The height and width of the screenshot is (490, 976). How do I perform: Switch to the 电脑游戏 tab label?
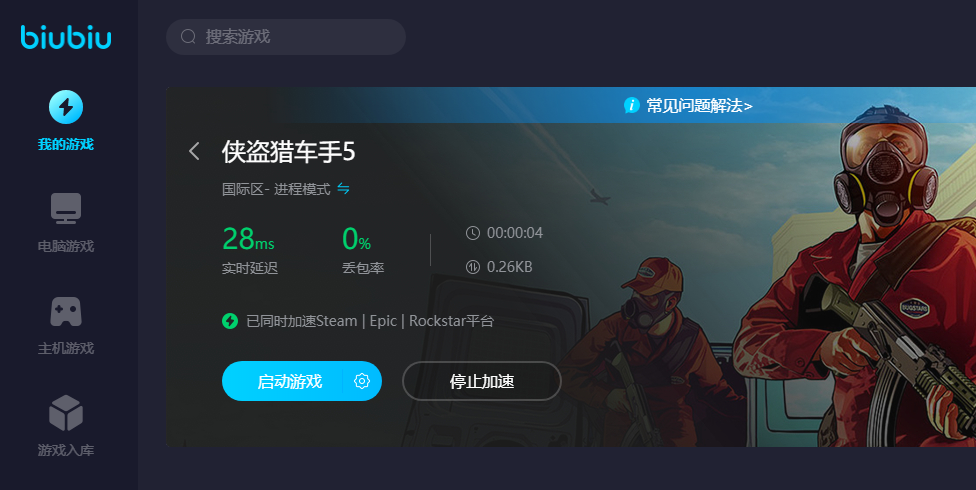66,247
